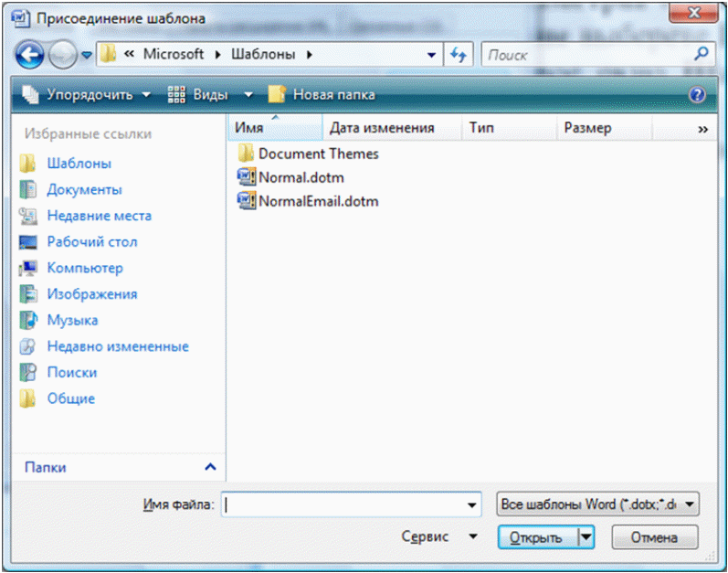The width and height of the screenshot is (728, 573).
Task: Show more columns with the » chevron
Action: [703, 129]
